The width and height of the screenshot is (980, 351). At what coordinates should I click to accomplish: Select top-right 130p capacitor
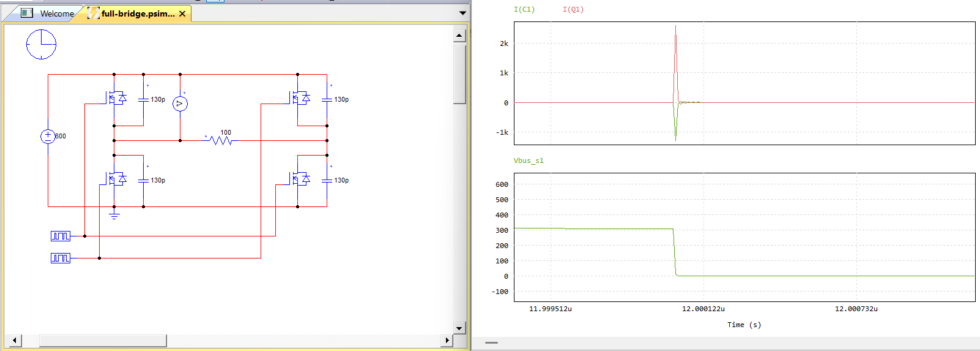[327, 99]
